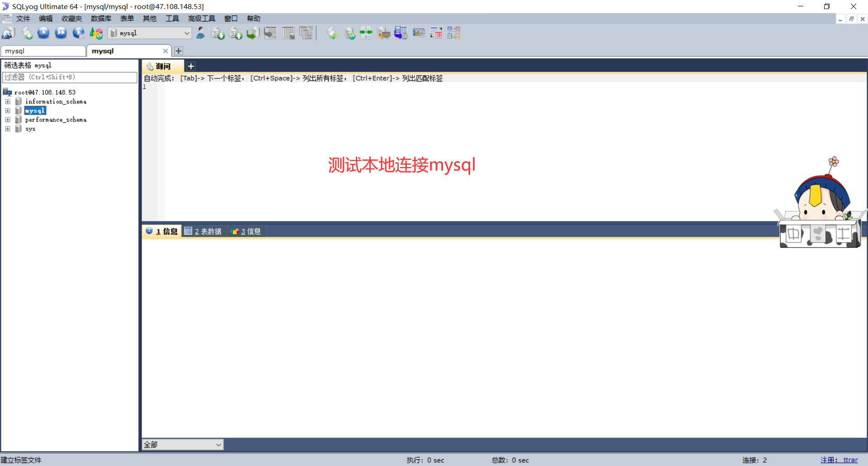This screenshot has width=868, height=466.
Task: Click the 连接: 2 status text
Action: (755, 460)
